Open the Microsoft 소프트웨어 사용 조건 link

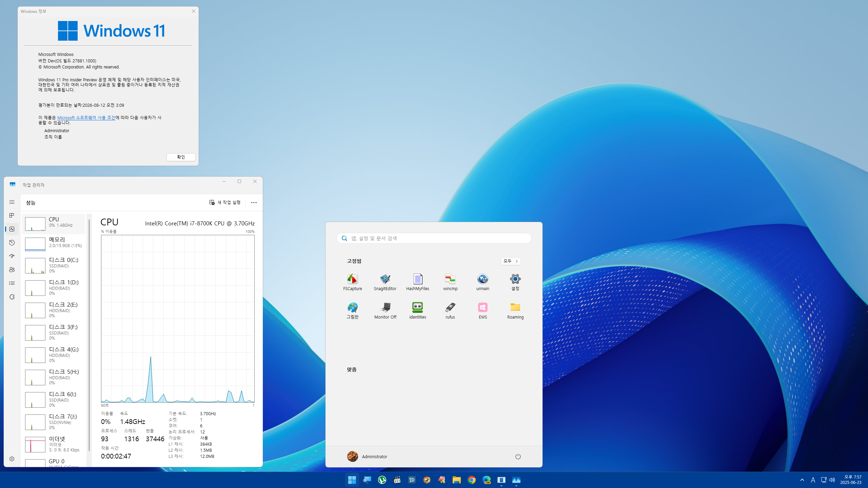[86, 118]
